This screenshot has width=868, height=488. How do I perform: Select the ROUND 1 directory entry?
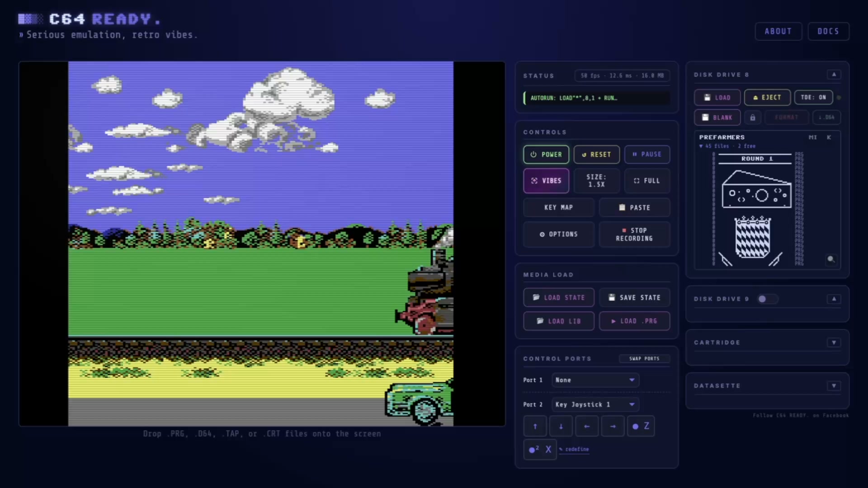click(757, 159)
